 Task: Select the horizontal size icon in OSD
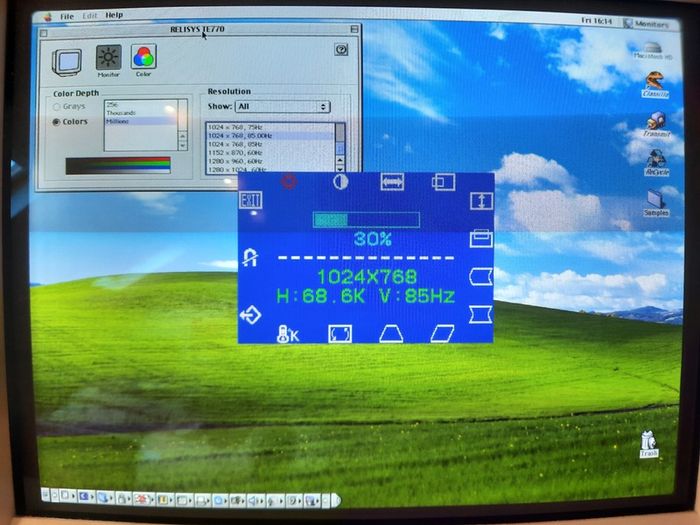click(392, 182)
